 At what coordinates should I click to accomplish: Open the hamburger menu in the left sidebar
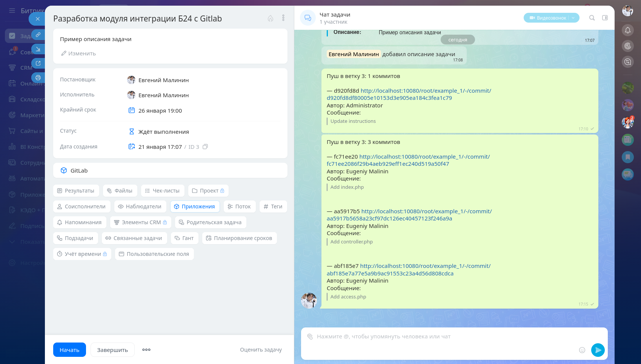point(12,11)
